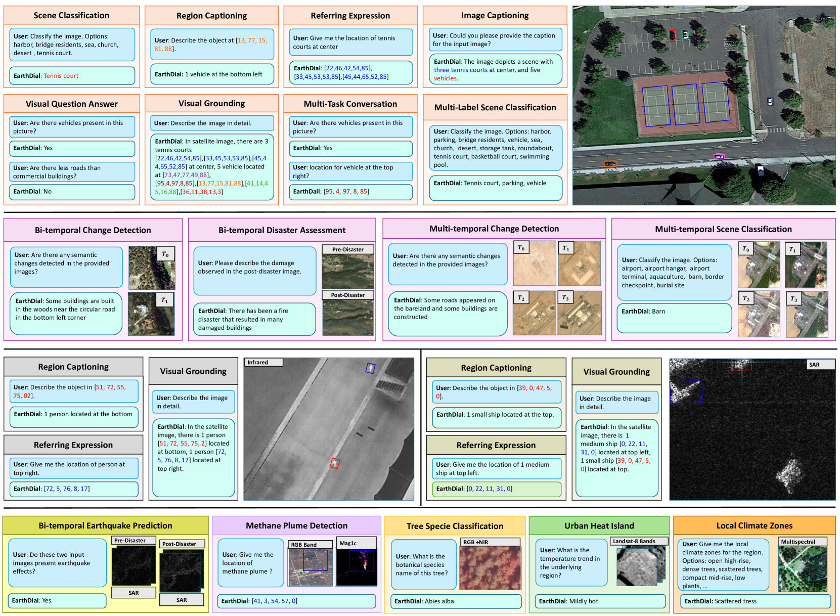Image resolution: width=840 pixels, height=616 pixels.
Task: Select the 'EarthDial: Abies alba.' answer
Action: point(456,601)
